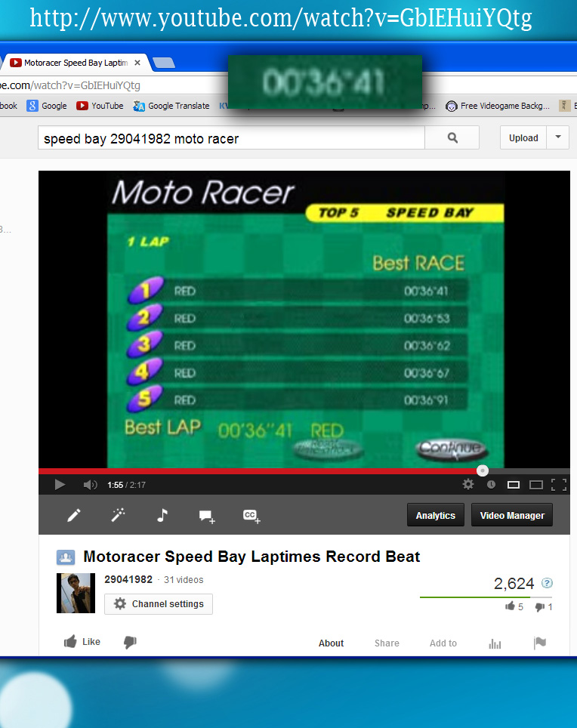The image size is (577, 728).
Task: Click the Watch Later clock icon
Action: pos(491,485)
